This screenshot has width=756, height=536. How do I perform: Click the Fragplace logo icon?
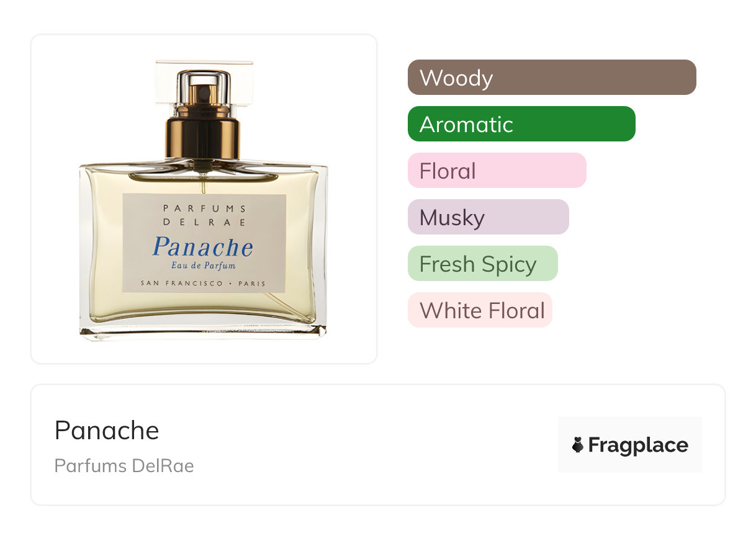(578, 445)
